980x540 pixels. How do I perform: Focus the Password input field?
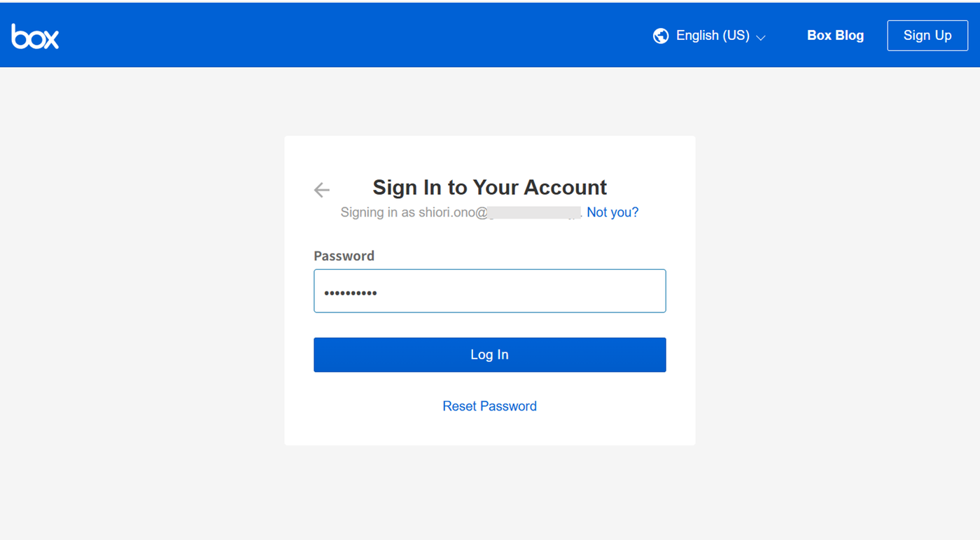489,291
